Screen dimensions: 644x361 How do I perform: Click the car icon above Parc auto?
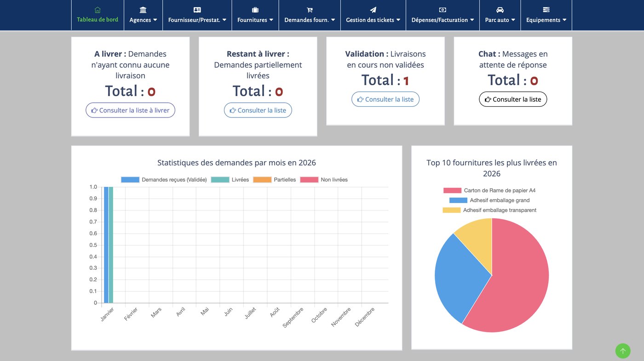(x=500, y=10)
